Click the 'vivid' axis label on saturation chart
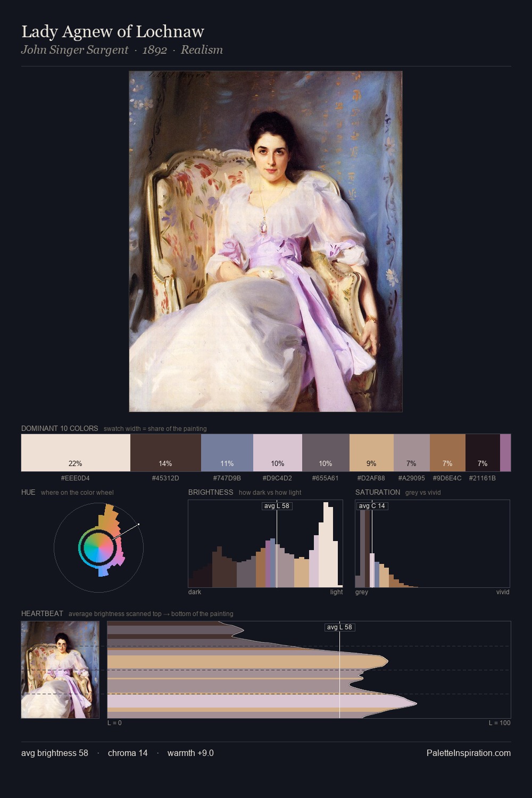Image resolution: width=532 pixels, height=798 pixels. [x=503, y=592]
